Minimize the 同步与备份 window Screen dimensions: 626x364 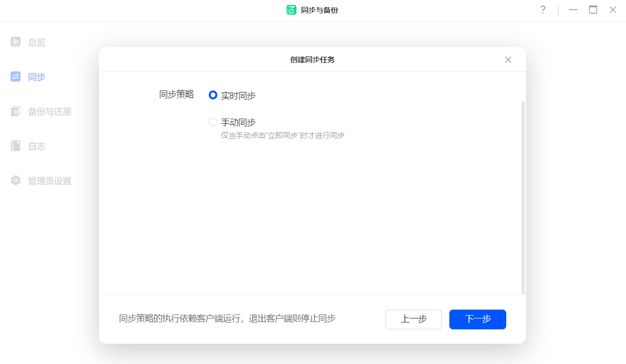pyautogui.click(x=573, y=10)
